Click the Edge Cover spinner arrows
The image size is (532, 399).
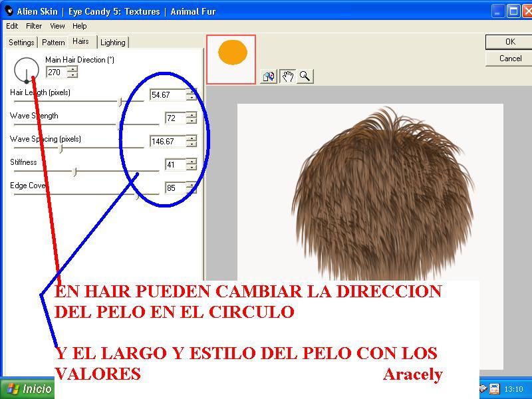192,188
